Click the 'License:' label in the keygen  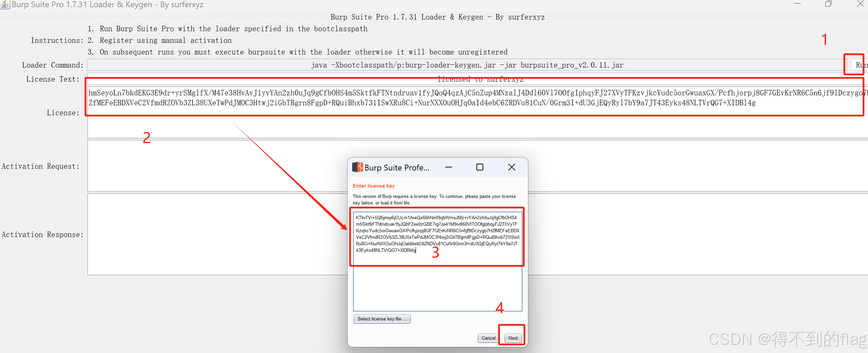(63, 113)
